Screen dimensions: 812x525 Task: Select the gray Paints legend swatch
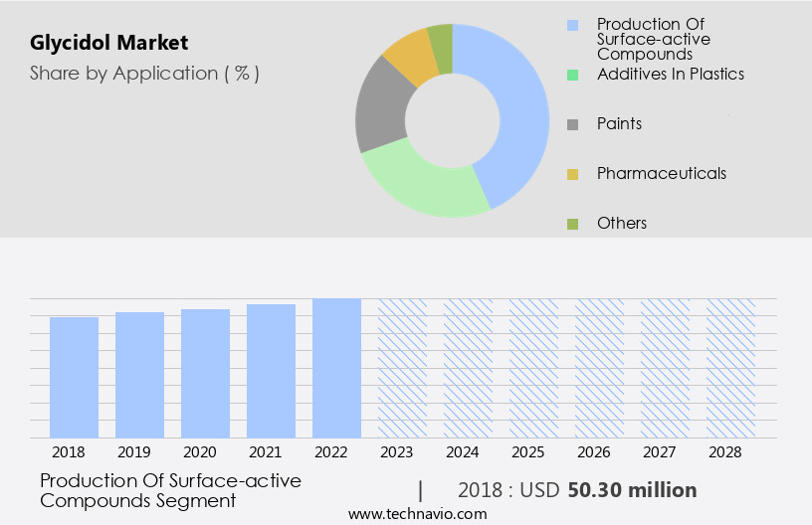571,124
